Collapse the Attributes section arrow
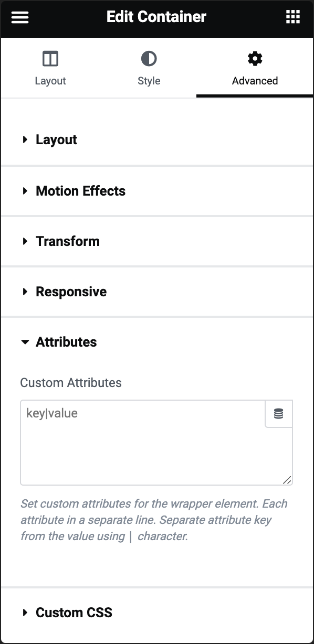The height and width of the screenshot is (644, 314). click(x=25, y=342)
